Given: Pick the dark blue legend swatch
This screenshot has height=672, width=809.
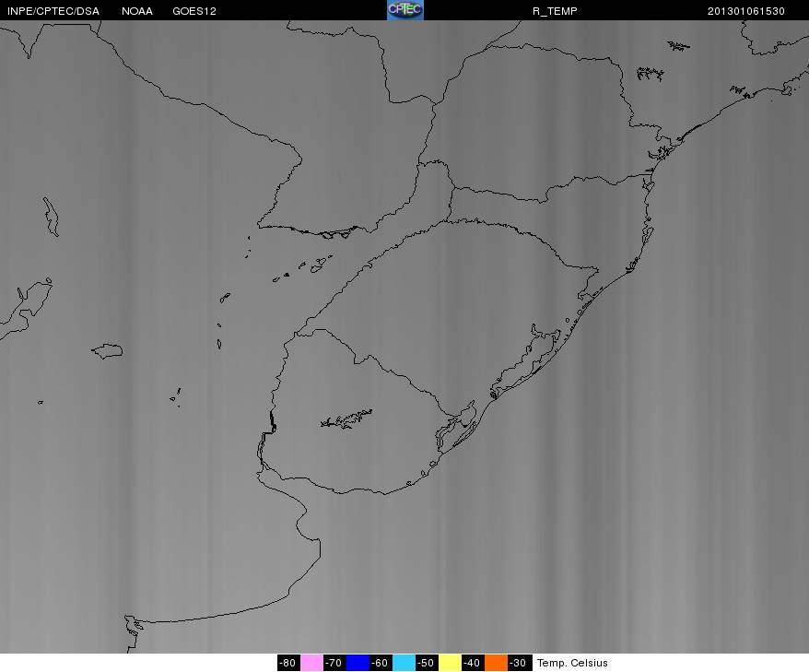Looking at the screenshot, I should coord(358,663).
